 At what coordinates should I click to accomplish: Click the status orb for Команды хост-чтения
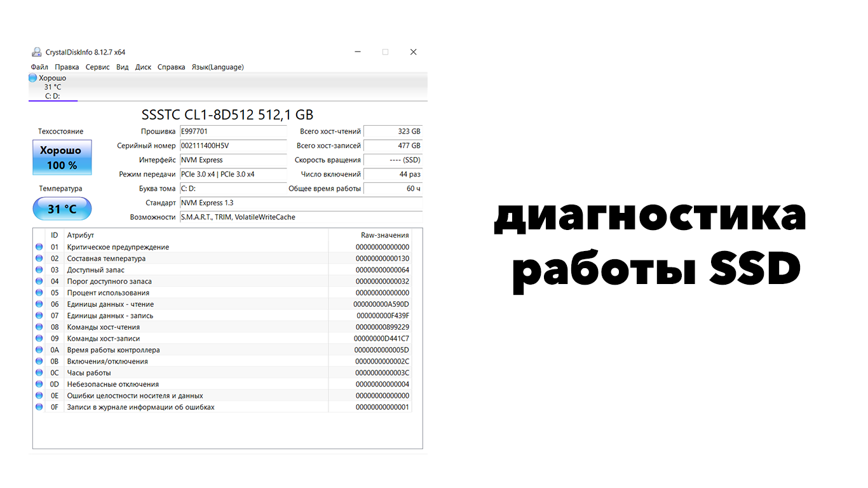click(x=39, y=327)
